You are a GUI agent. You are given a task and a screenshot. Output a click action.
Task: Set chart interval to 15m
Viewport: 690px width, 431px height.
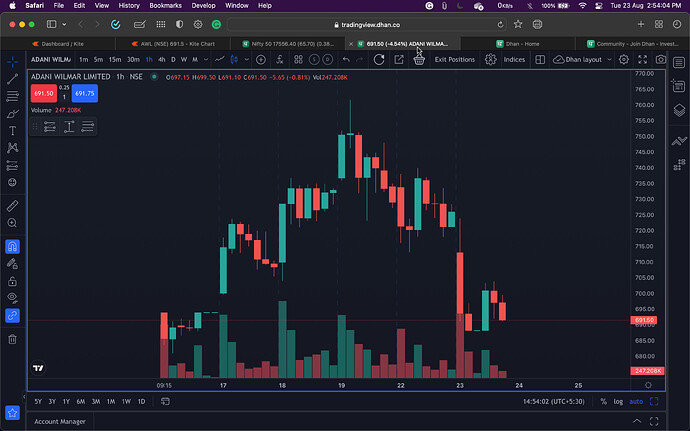tap(115, 59)
